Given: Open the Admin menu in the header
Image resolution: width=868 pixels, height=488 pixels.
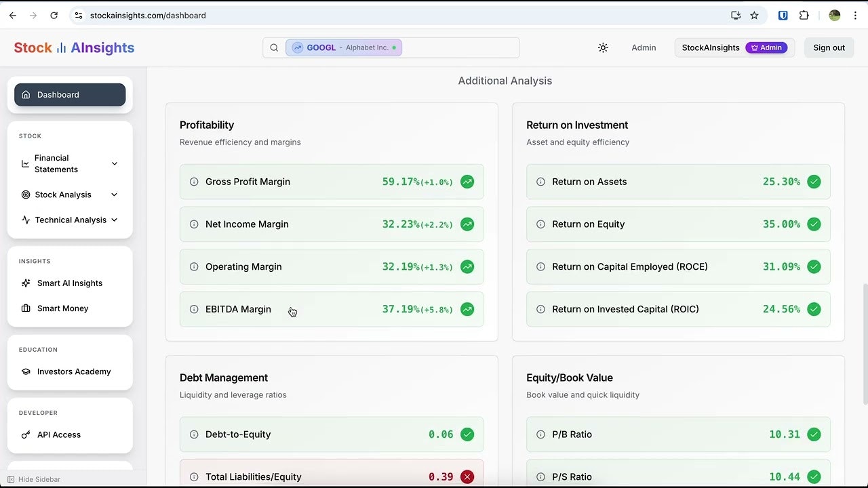Looking at the screenshot, I should (x=644, y=47).
